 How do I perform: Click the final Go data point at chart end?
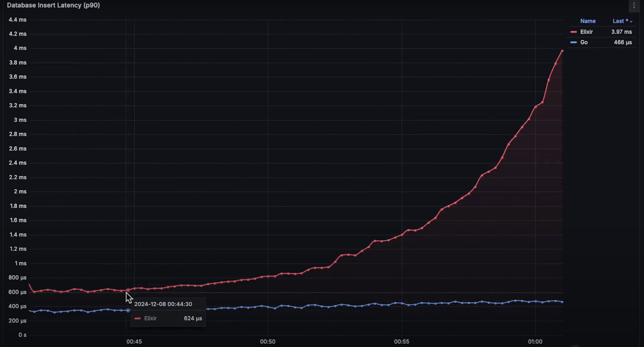pyautogui.click(x=562, y=302)
